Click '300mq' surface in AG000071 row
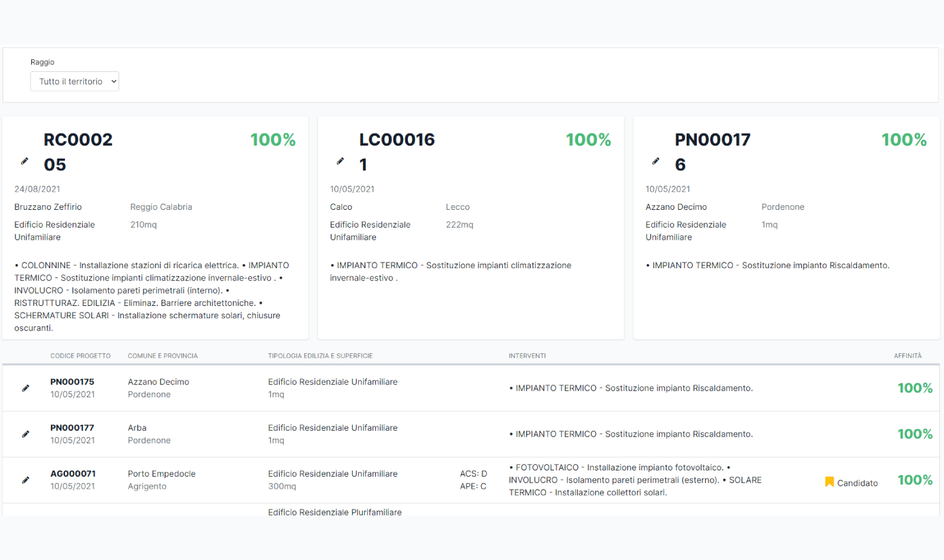 [282, 486]
